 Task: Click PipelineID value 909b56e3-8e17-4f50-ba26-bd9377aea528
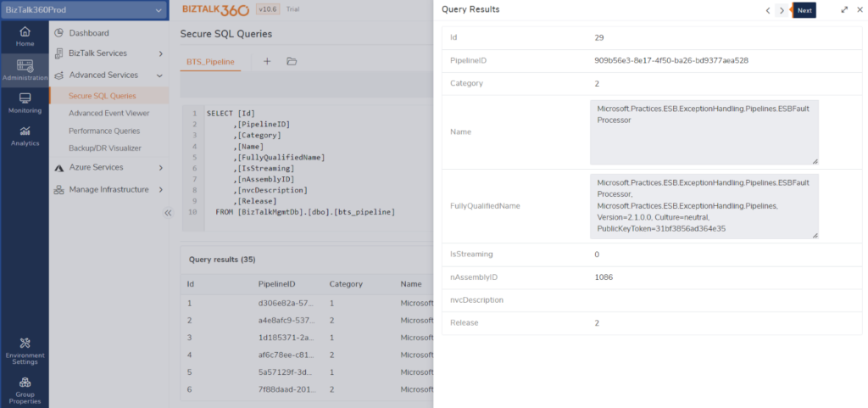[x=671, y=61]
